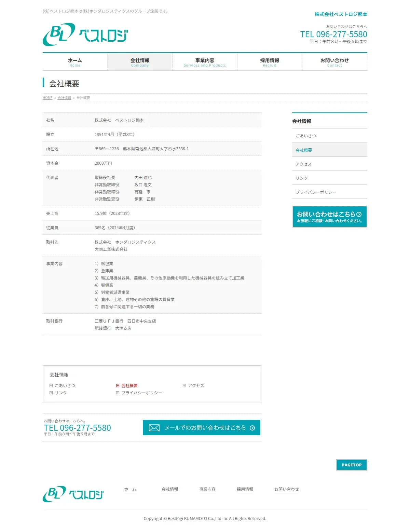This screenshot has width=410, height=532.
Task: Click the 1991年4月 (平成3年) establishment value
Action: [x=114, y=135]
